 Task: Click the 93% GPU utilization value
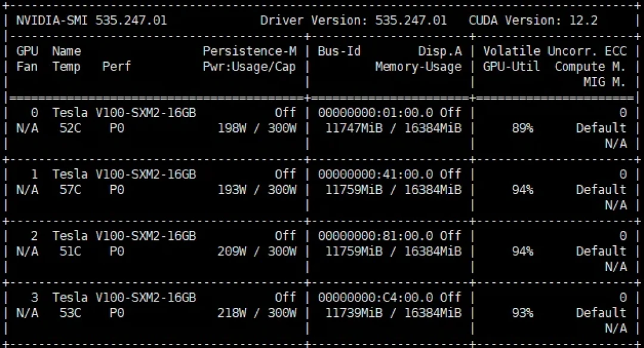pos(522,313)
